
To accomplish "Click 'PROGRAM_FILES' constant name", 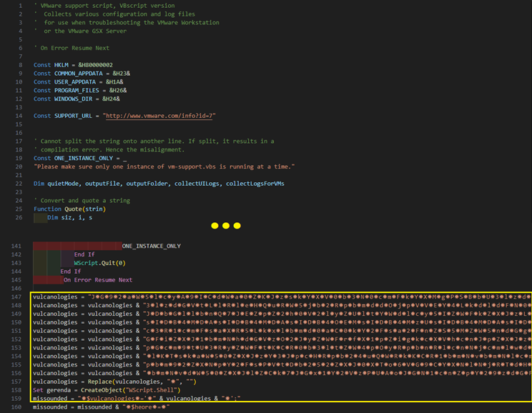I will coord(77,91).
